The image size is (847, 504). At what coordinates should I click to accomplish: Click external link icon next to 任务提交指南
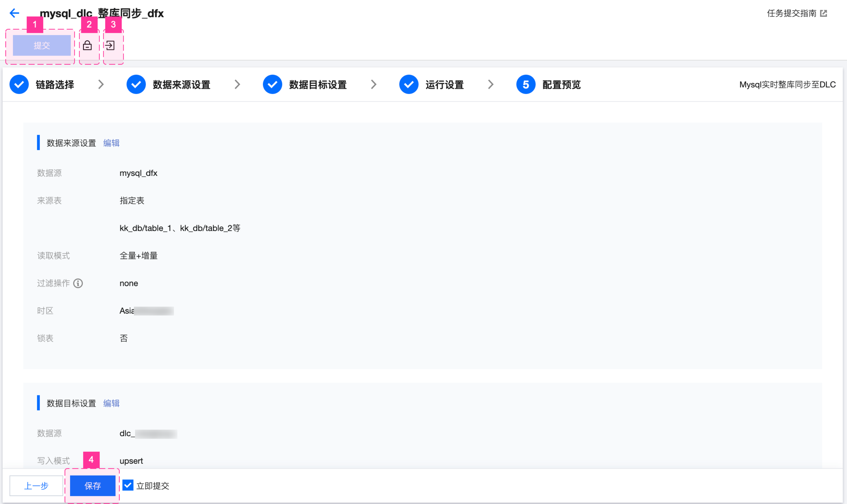pos(824,13)
